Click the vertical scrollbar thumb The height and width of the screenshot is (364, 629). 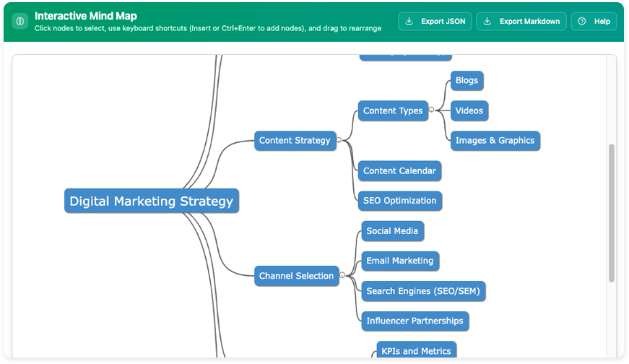612,213
